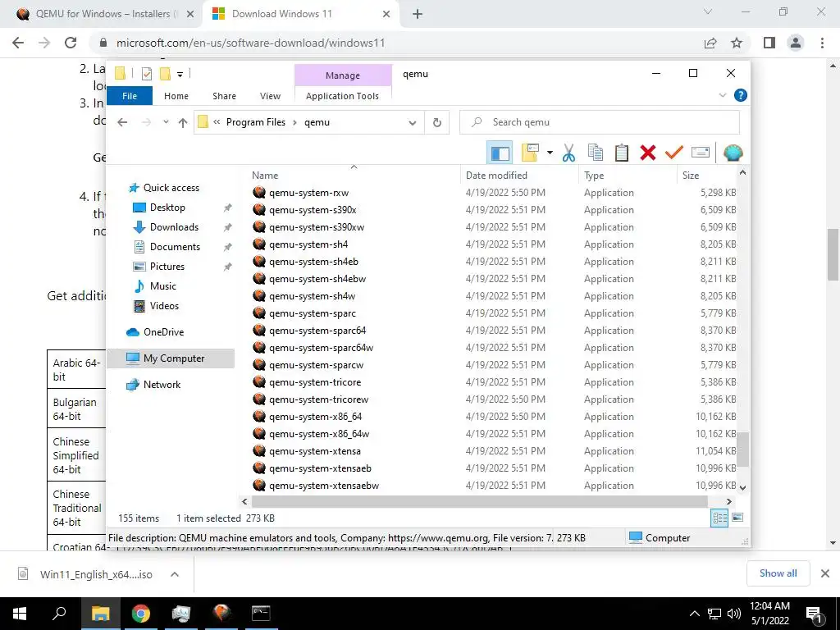Open the Windows Start menu
Viewport: 840px width, 630px height.
coord(20,614)
